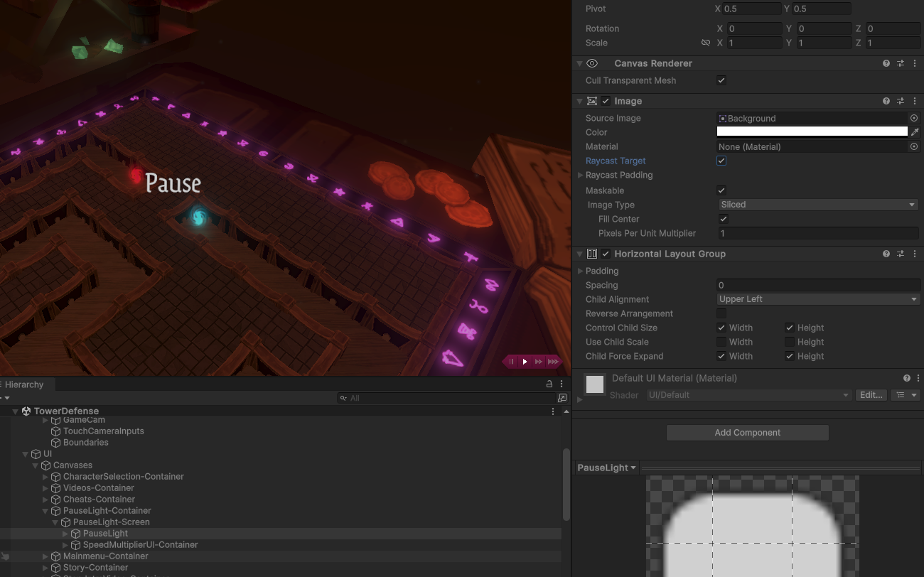
Task: Expand CharacterSelection-Container in Hierarchy
Action: pyautogui.click(x=45, y=477)
